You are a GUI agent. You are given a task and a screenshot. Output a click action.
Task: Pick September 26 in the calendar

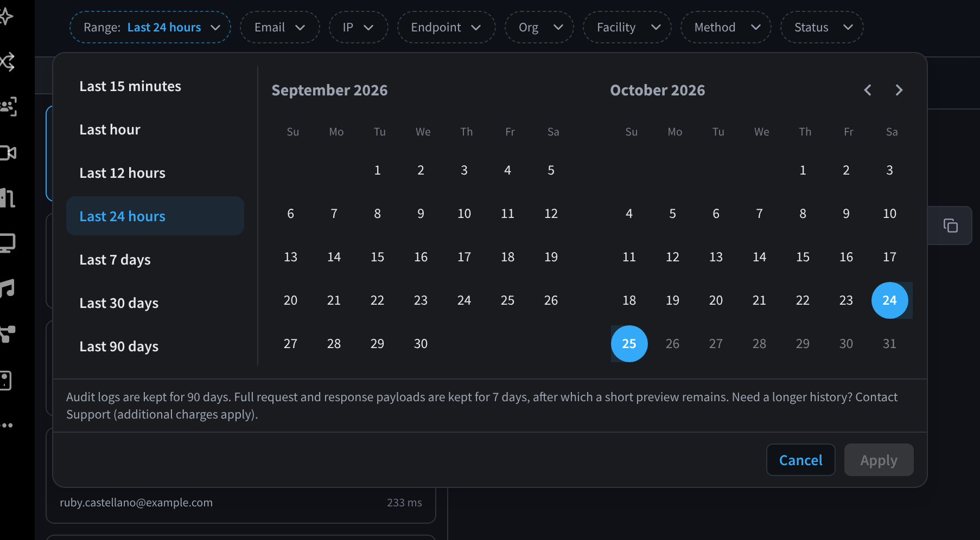point(551,300)
